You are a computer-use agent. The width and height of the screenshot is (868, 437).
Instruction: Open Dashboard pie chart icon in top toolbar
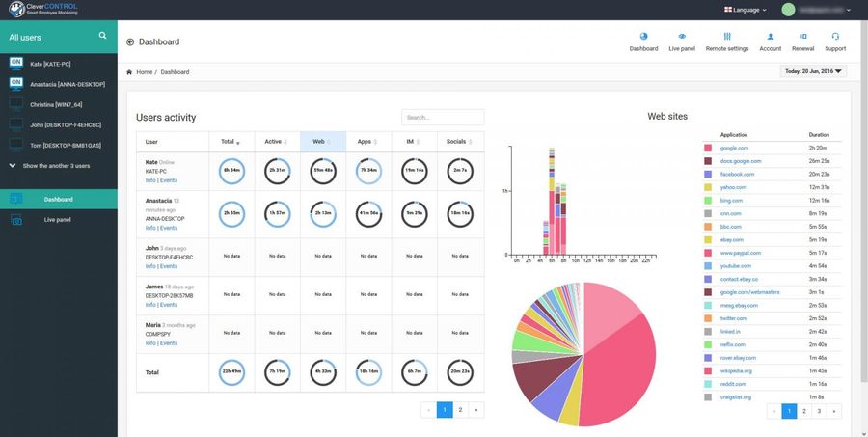643,36
